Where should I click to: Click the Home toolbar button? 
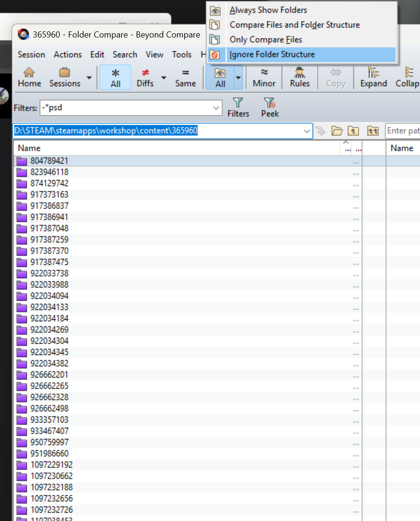click(x=29, y=77)
